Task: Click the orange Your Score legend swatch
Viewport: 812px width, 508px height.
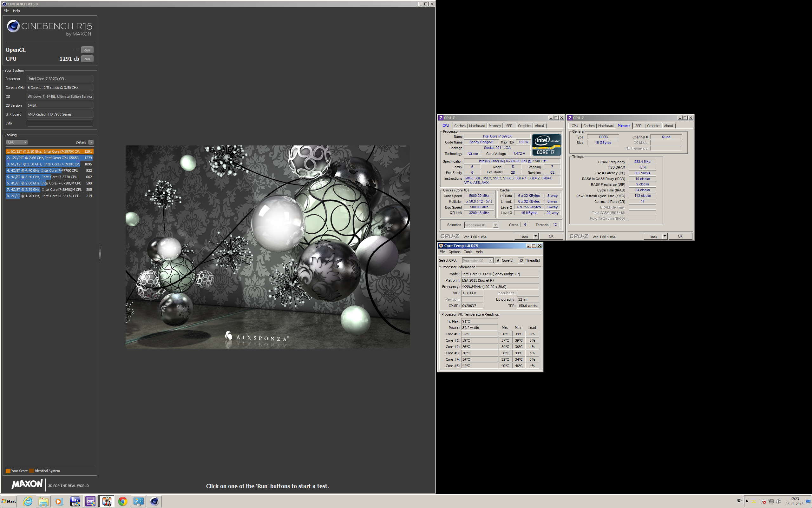Action: 8,471
